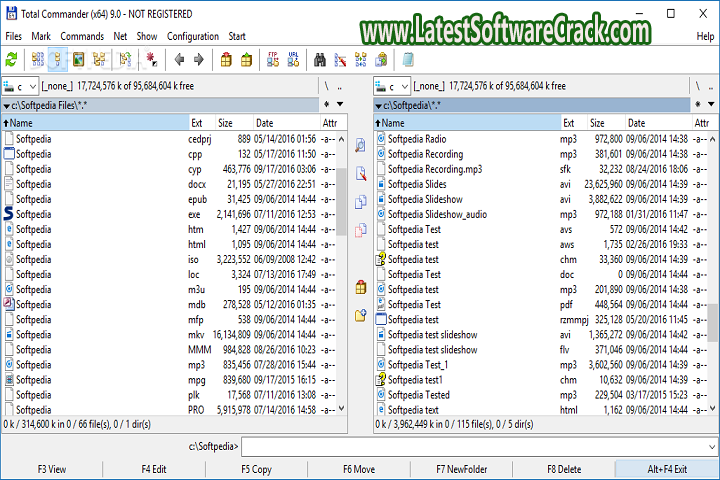Image resolution: width=720 pixels, height=480 pixels.
Task: Click the Back arrow in the toolbar
Action: 180,59
